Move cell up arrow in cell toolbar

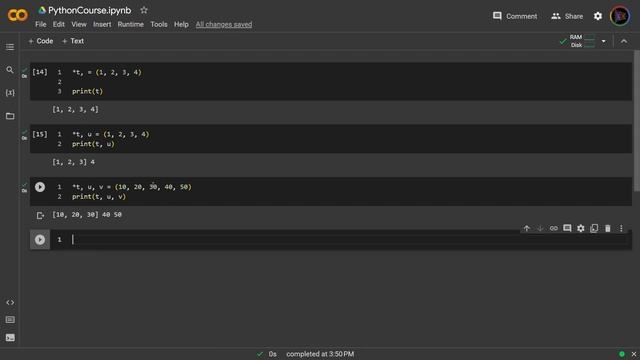coord(527,228)
